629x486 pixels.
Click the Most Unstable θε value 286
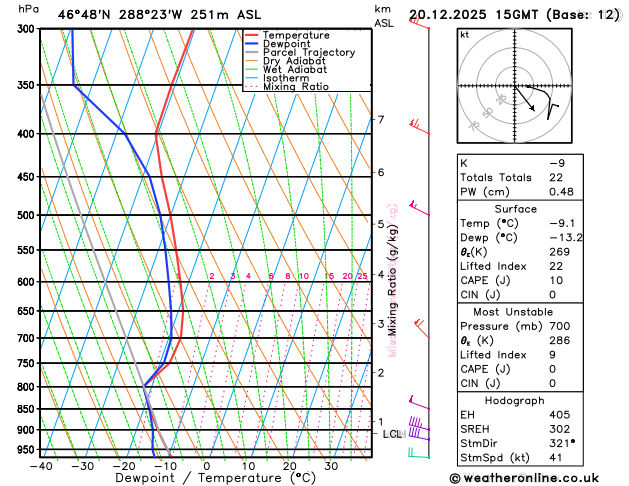(x=560, y=340)
